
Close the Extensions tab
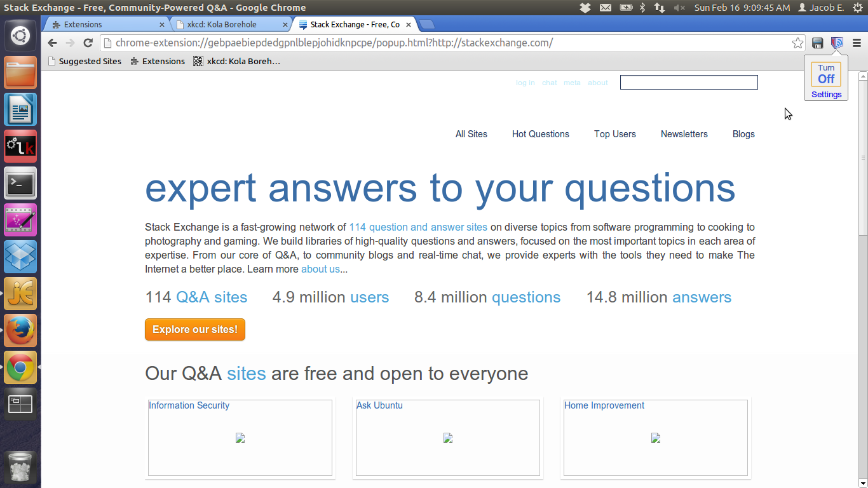[161, 25]
